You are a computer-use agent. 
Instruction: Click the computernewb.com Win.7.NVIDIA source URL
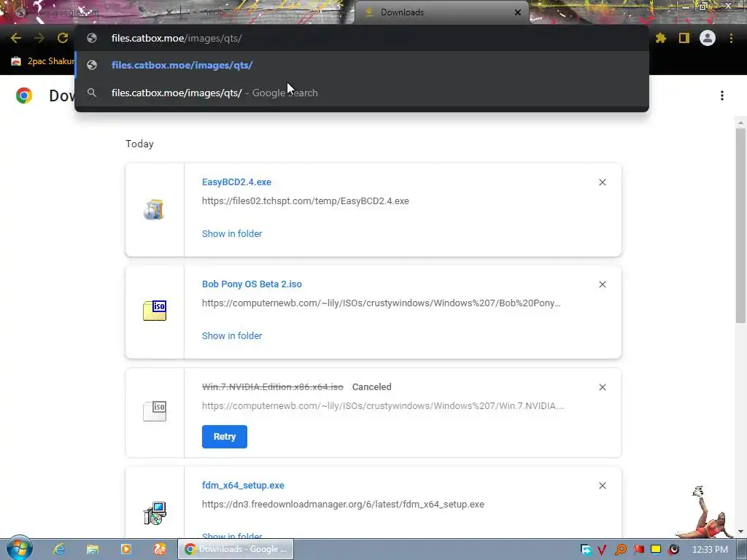tap(383, 405)
